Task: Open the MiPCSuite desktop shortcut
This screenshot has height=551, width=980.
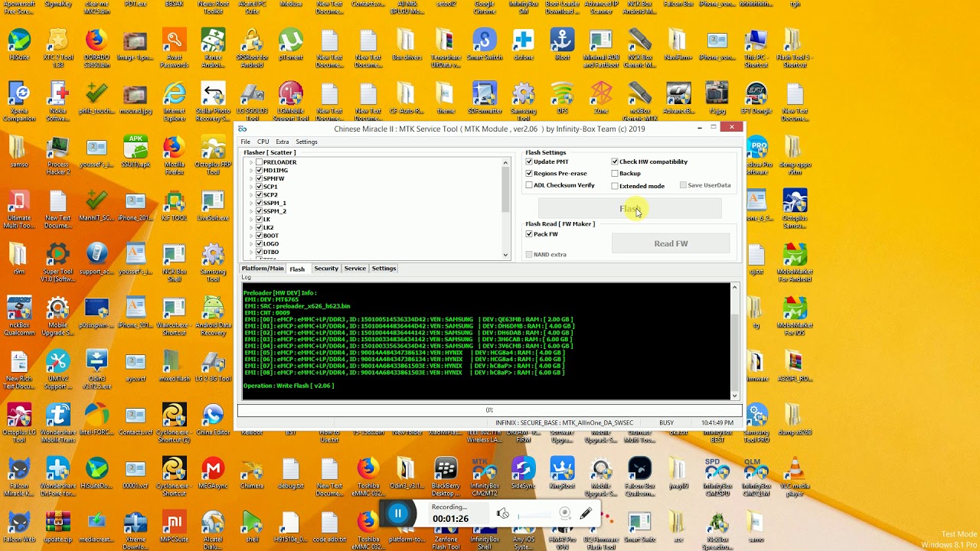Action: click(174, 526)
